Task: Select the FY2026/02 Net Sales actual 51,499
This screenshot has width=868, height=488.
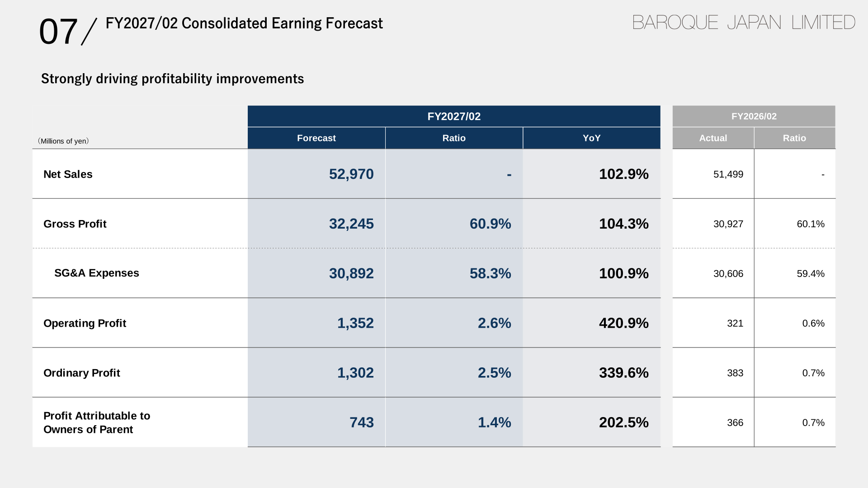Action: coord(728,174)
